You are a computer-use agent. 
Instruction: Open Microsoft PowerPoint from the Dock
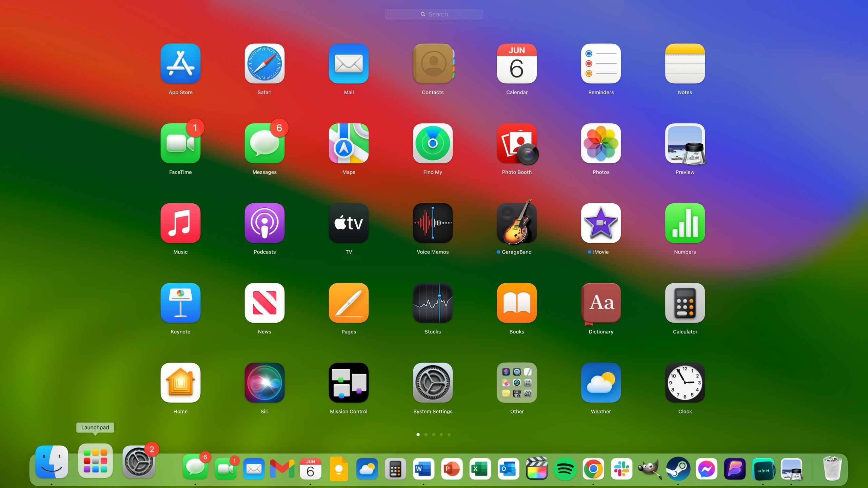coord(452,469)
